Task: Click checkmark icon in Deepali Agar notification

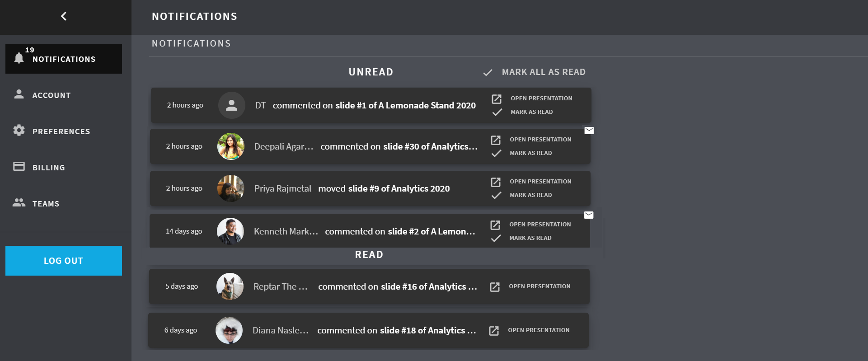Action: point(496,153)
